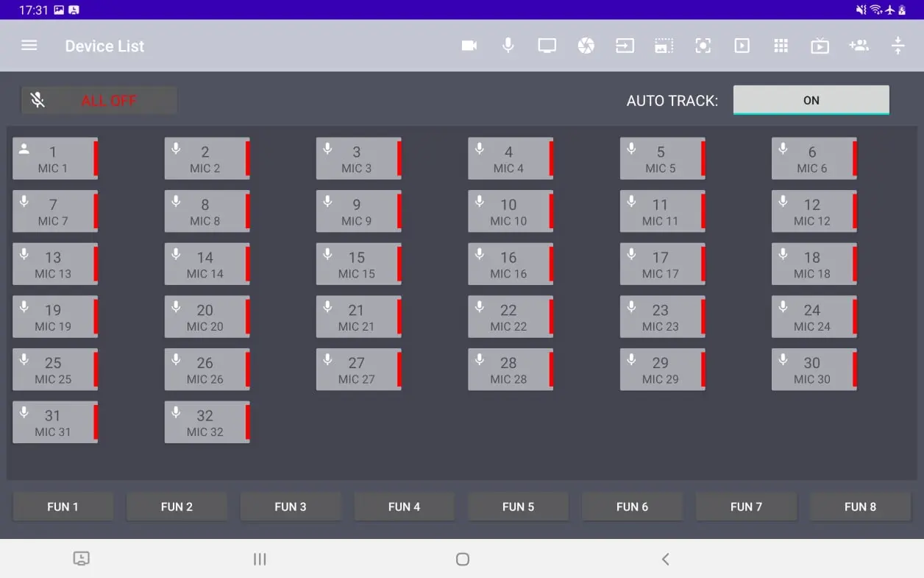Click the add group people icon
Screen dimensions: 924x578
(x=859, y=46)
